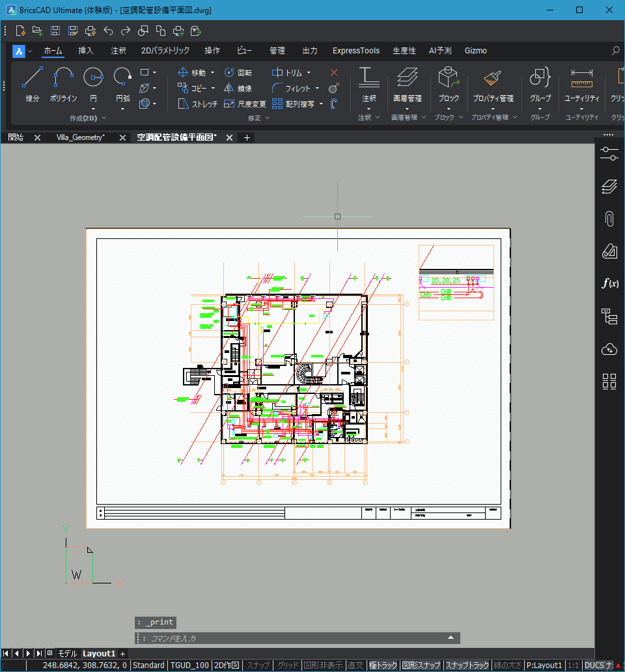This screenshot has width=625, height=672.
Task: Expand the 円弧 (Arc) tool dropdown
Action: (x=122, y=107)
